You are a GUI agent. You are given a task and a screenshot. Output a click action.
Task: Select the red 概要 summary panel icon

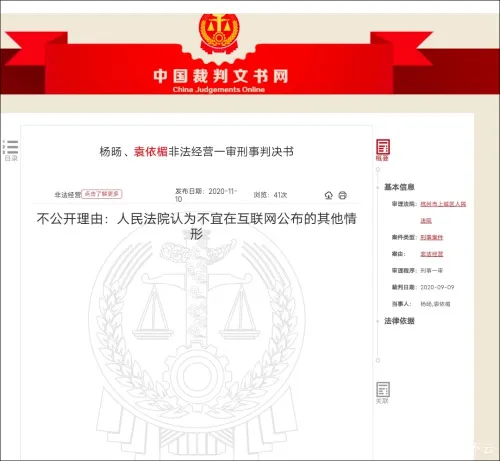click(383, 150)
